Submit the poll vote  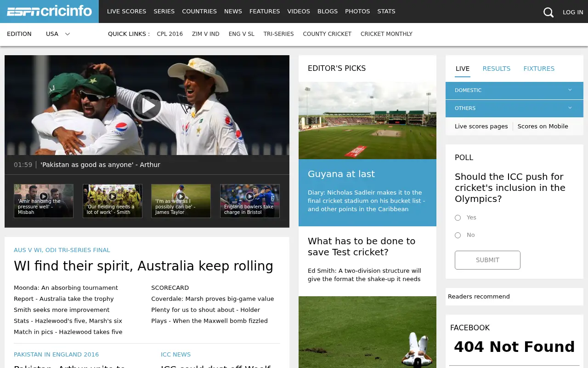pos(487,260)
